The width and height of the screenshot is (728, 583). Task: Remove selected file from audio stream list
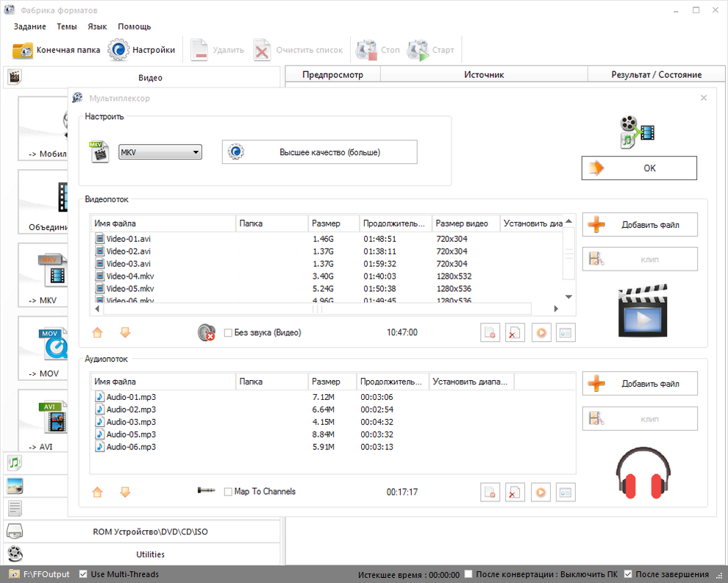pyautogui.click(x=490, y=492)
